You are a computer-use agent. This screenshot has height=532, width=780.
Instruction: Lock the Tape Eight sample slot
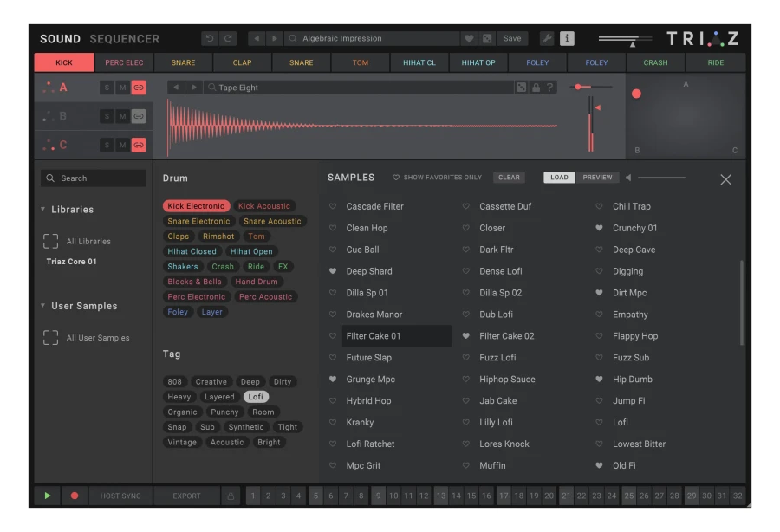click(536, 88)
